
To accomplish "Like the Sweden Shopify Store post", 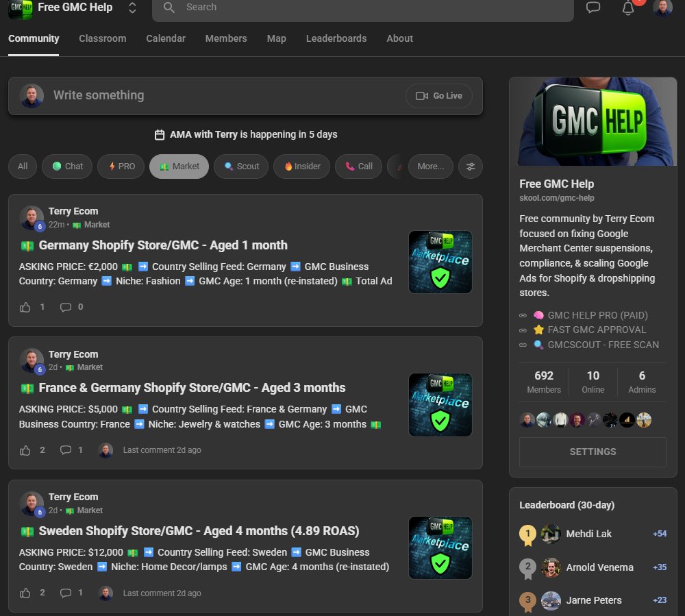I will point(25,593).
